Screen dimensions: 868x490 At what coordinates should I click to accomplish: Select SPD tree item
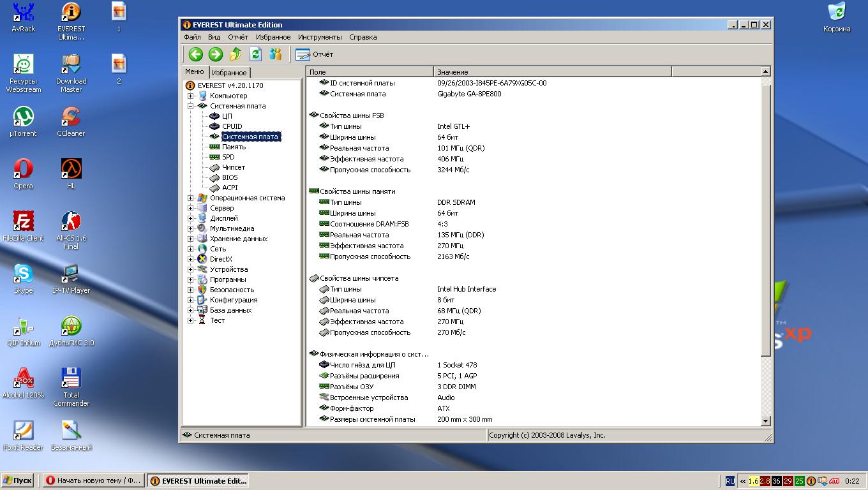228,157
